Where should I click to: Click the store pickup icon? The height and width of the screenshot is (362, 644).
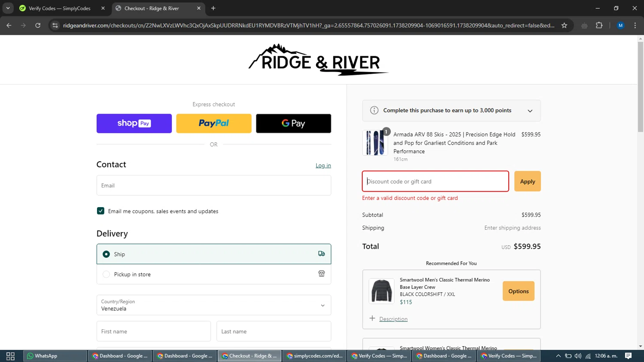(322, 274)
